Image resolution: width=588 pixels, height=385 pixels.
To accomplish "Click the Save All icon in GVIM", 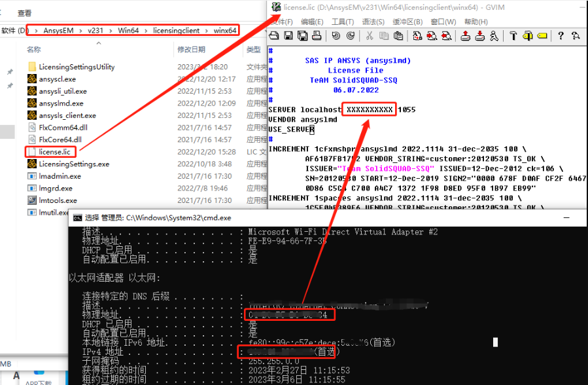I will click(302, 35).
